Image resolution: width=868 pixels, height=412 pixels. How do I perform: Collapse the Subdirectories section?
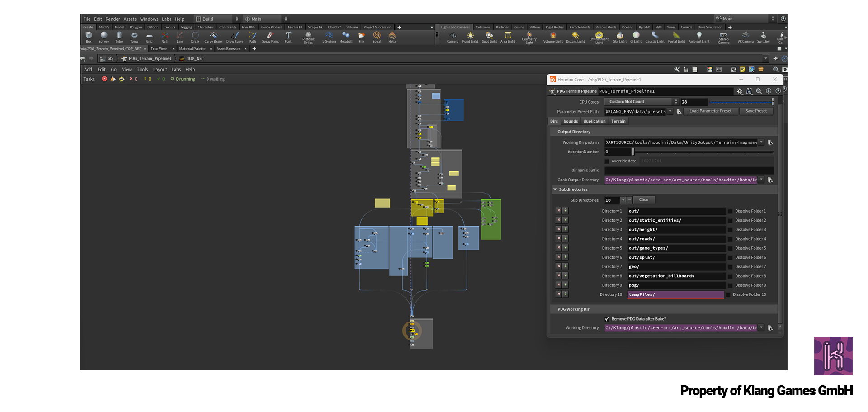point(555,190)
